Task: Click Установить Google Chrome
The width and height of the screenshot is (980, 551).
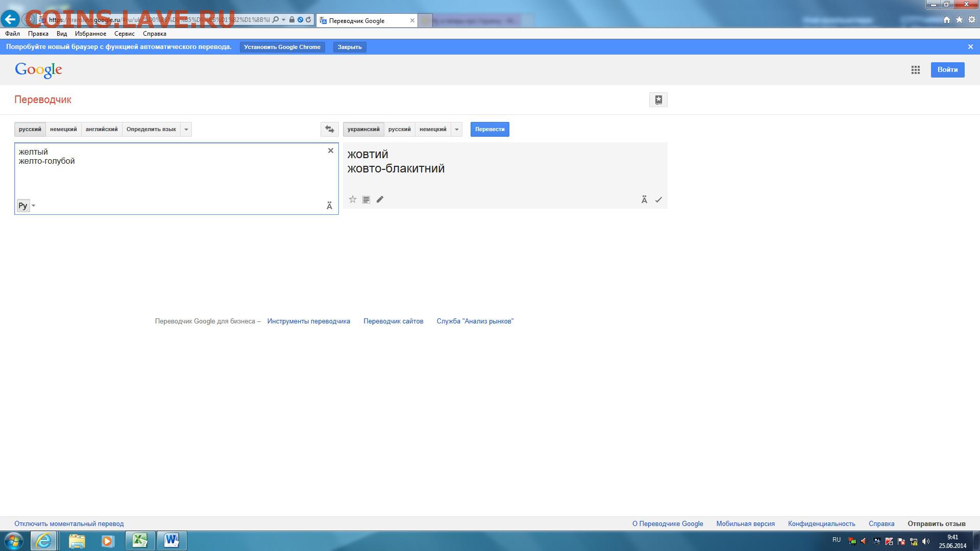Action: click(282, 47)
